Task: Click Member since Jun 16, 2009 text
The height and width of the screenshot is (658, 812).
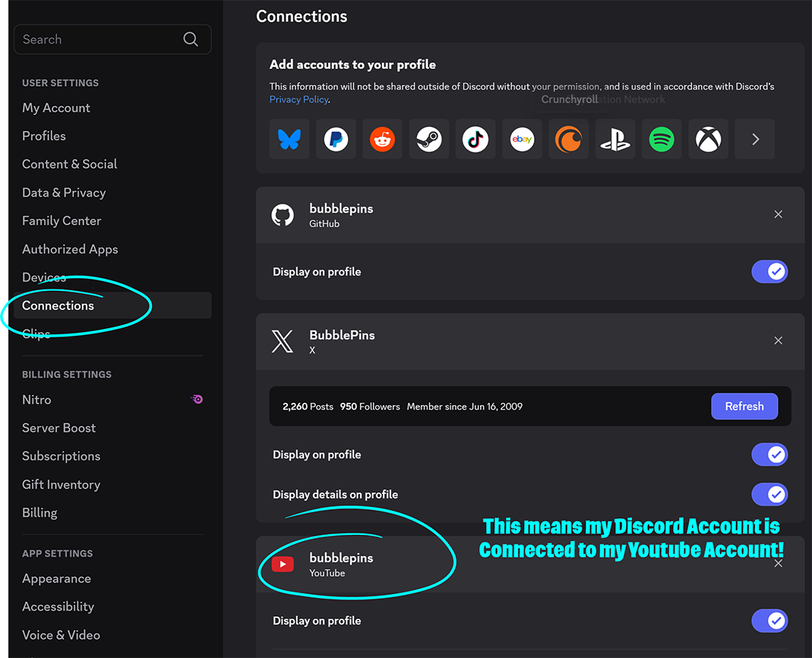Action: [465, 407]
